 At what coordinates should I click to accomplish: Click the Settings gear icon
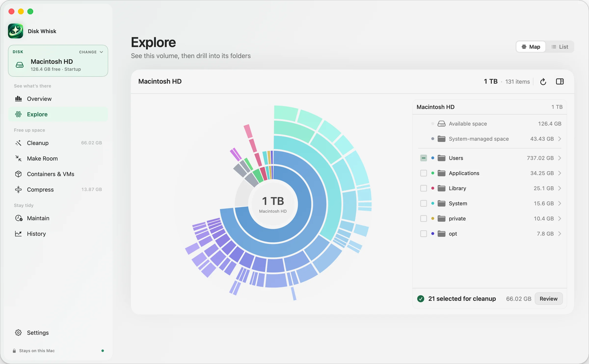pyautogui.click(x=18, y=333)
